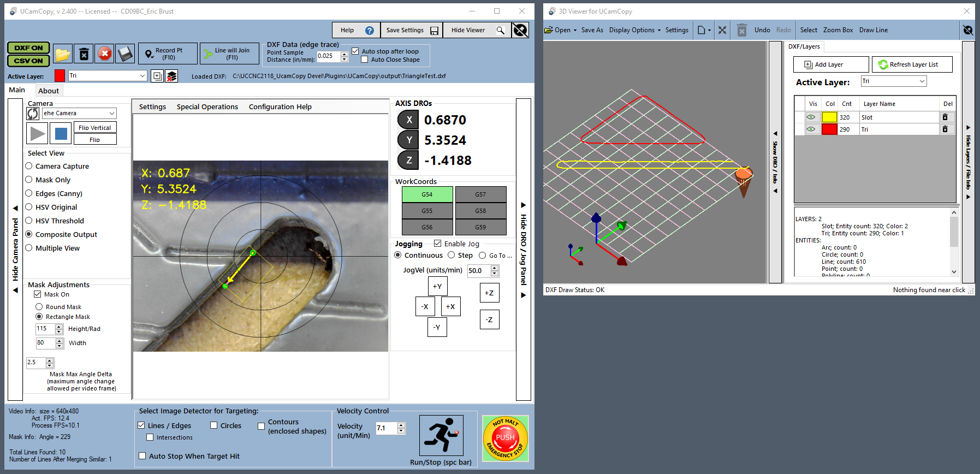Image resolution: width=980 pixels, height=474 pixels.
Task: Choose Draw Line tool in 3D Viewer
Action: [x=874, y=30]
